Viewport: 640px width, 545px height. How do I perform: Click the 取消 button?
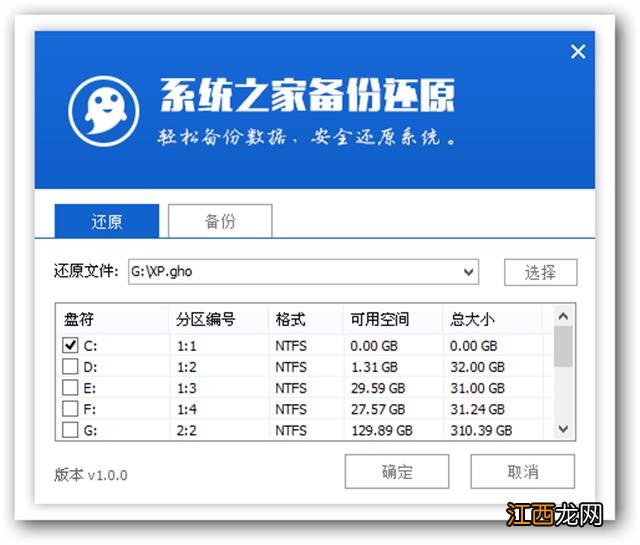click(523, 472)
